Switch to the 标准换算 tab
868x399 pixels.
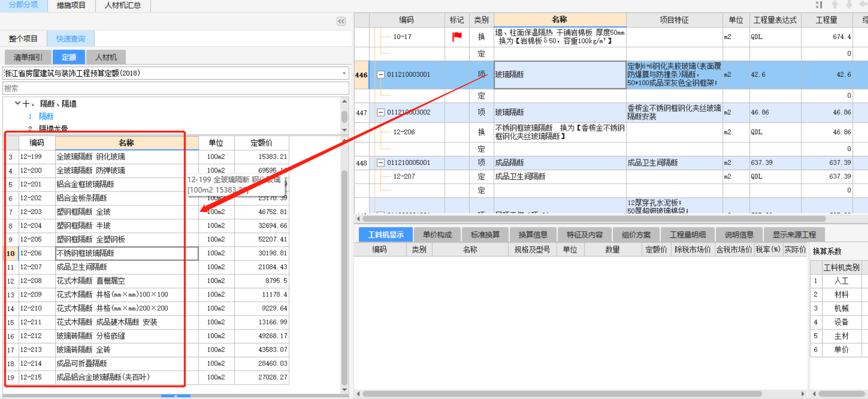[x=485, y=235]
